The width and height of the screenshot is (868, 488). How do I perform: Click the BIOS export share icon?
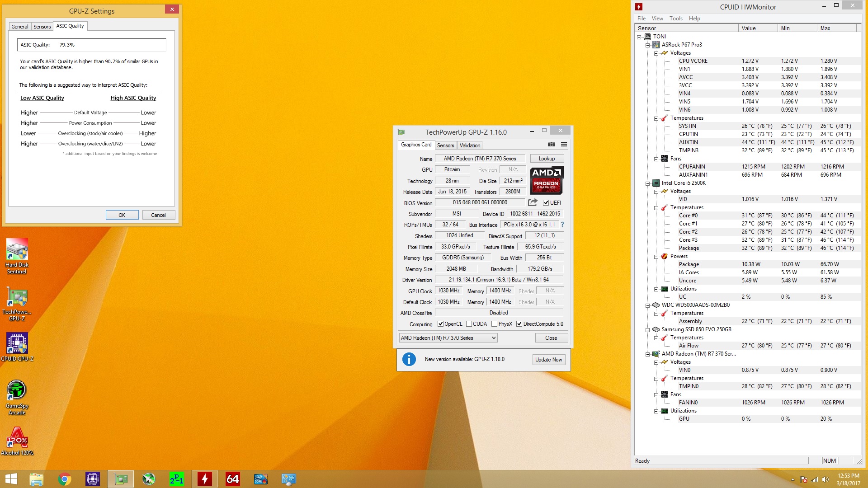[533, 202]
